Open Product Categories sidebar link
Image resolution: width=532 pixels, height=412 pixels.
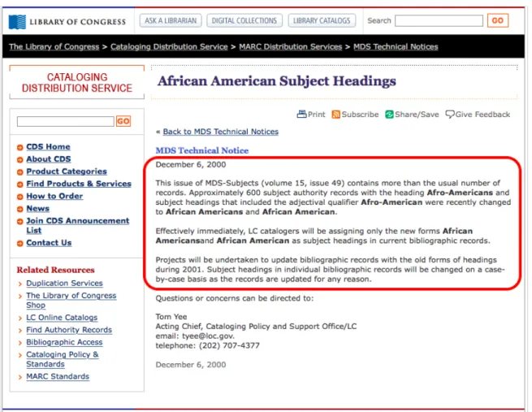67,171
